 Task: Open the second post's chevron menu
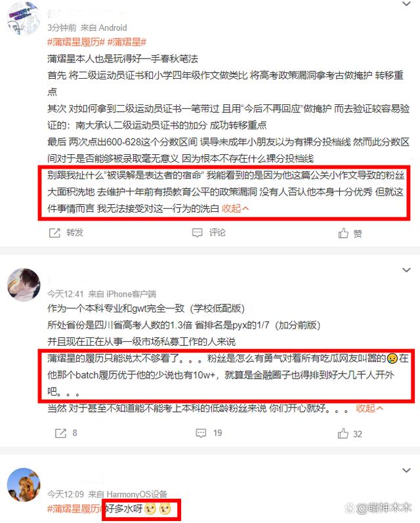(406, 270)
